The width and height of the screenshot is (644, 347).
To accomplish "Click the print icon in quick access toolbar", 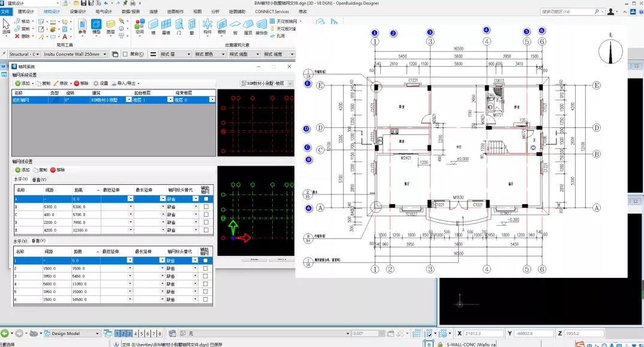I will [x=133, y=3].
